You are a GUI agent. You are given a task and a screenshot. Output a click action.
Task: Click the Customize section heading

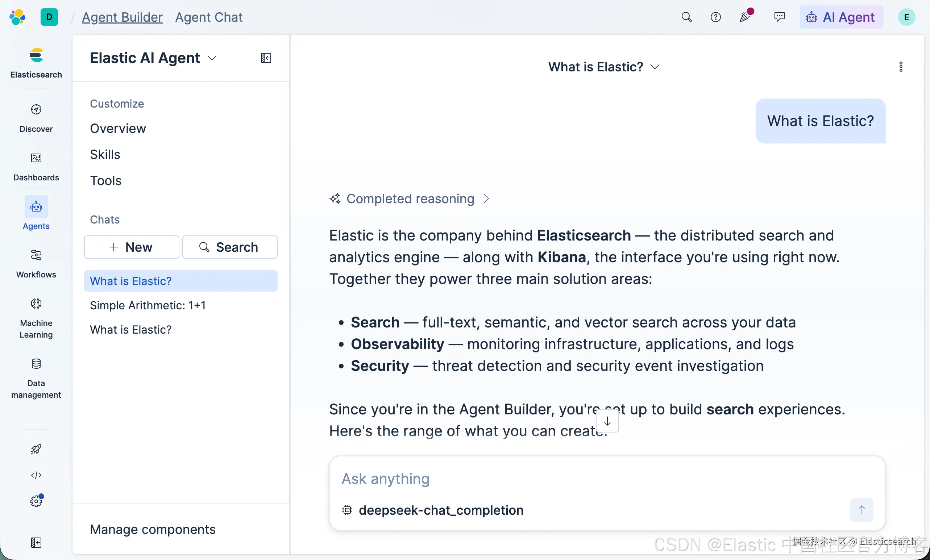pos(117,103)
